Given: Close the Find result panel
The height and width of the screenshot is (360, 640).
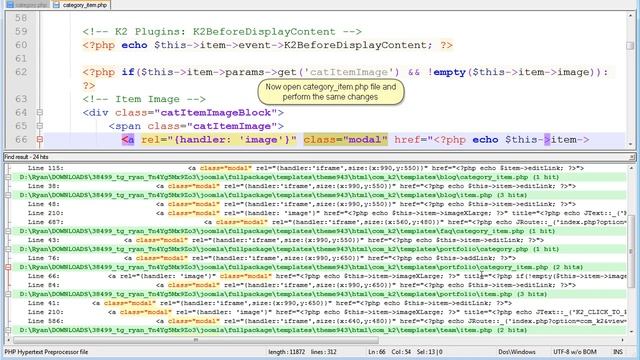Looking at the screenshot, I should pos(632,157).
